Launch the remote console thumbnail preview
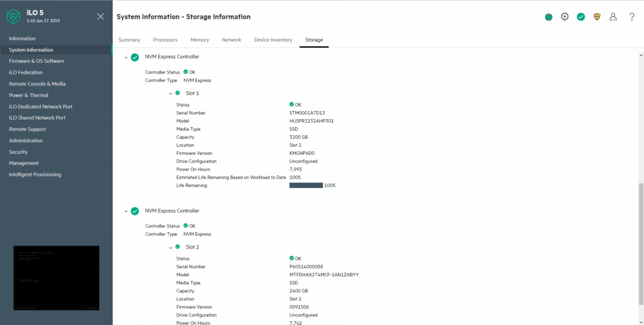This screenshot has width=644, height=325. tap(56, 278)
